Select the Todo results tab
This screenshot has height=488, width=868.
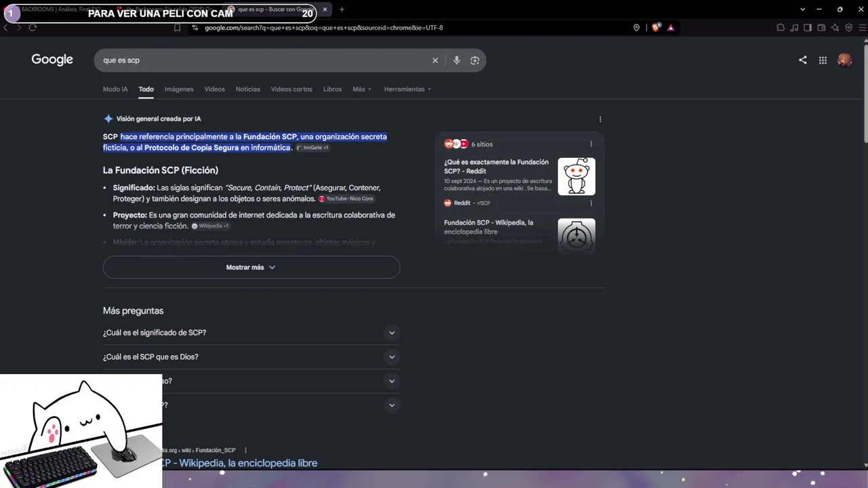pyautogui.click(x=146, y=89)
